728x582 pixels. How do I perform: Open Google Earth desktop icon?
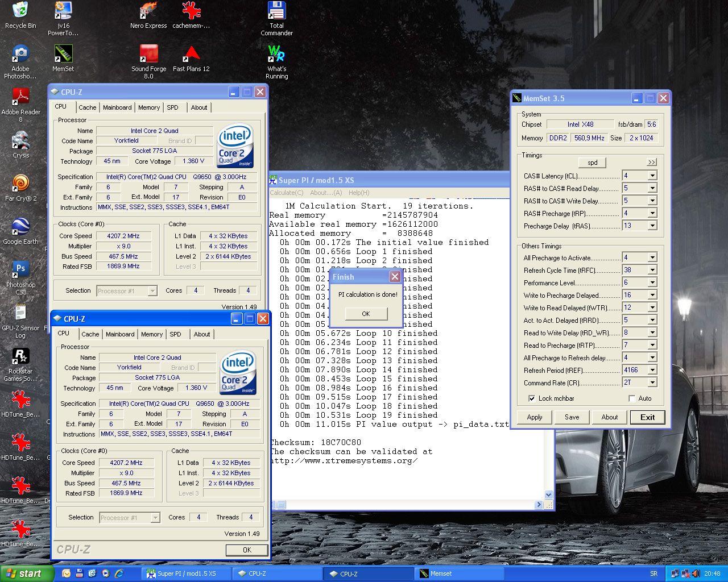20,231
